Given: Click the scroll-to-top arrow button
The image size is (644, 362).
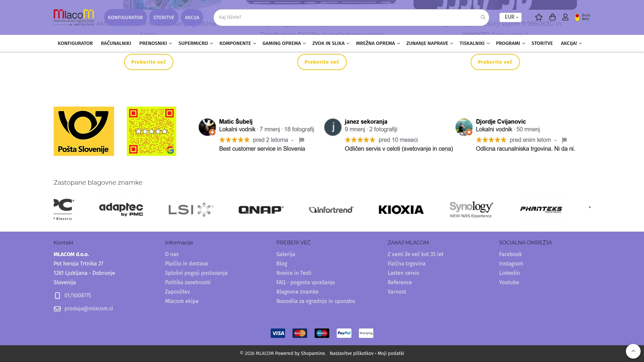Looking at the screenshot, I should (x=633, y=351).
